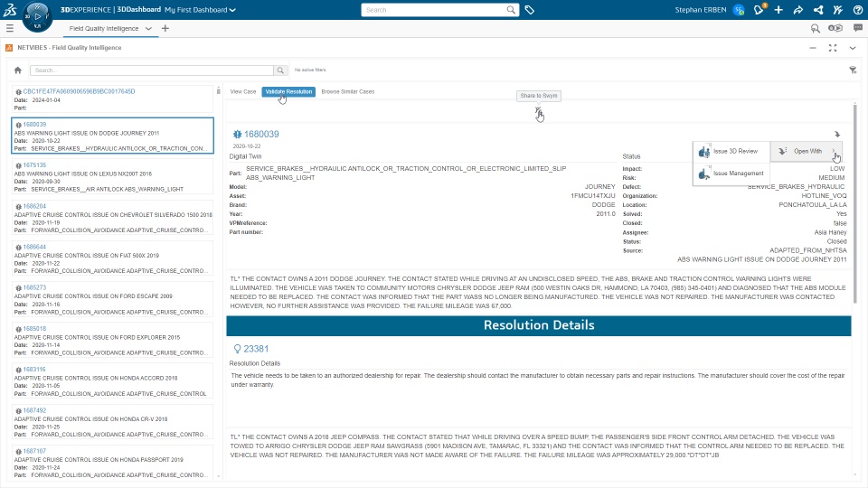Open case 1687492 Honda CR-V
The height and width of the screenshot is (488, 868).
click(x=112, y=422)
